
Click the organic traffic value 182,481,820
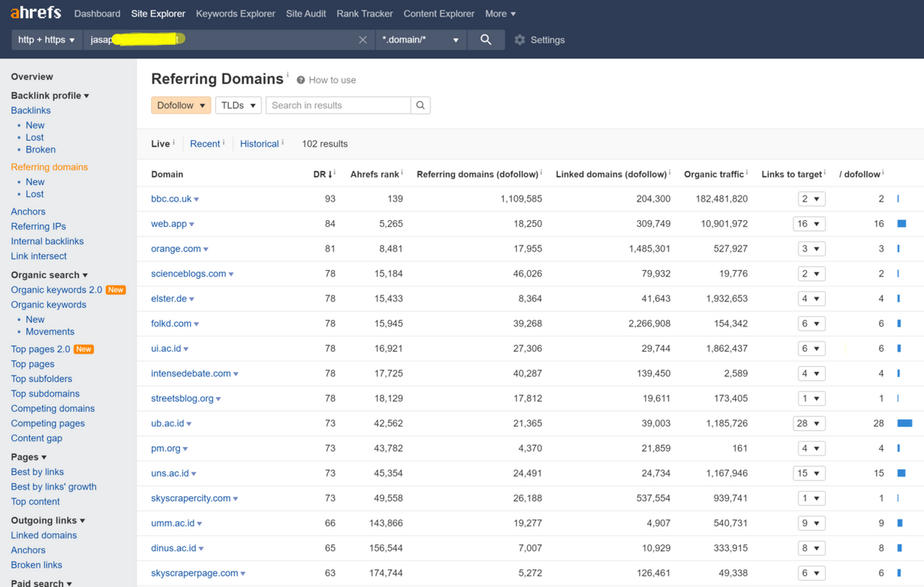click(x=722, y=199)
